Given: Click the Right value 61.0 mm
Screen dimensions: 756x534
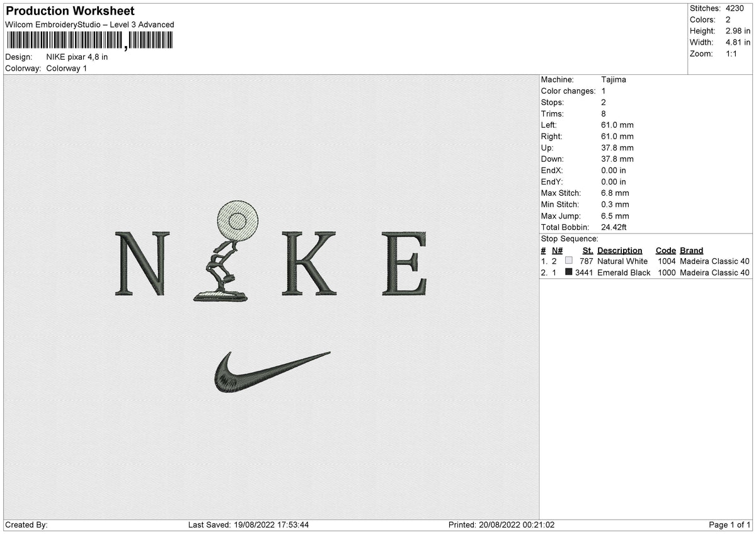Looking at the screenshot, I should 617,137.
